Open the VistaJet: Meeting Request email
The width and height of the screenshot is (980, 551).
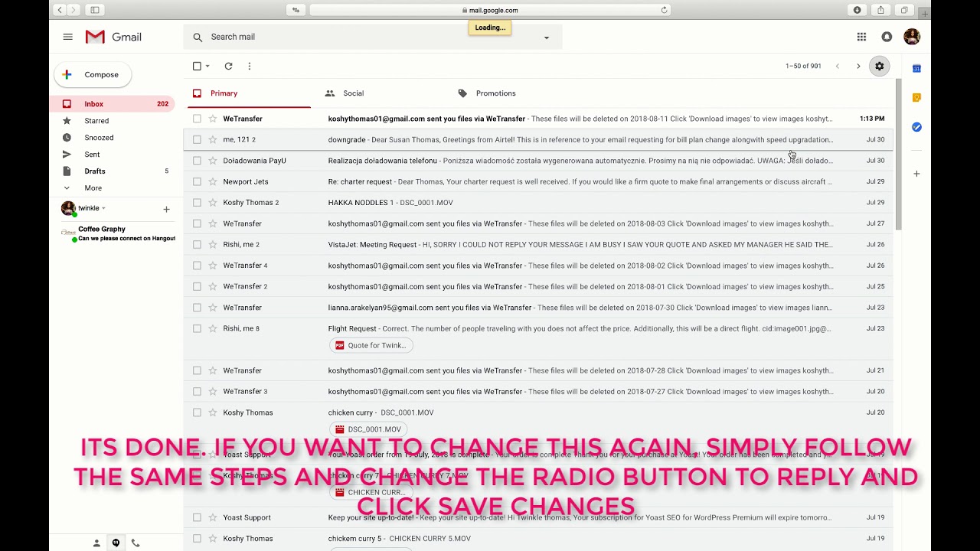(538, 245)
